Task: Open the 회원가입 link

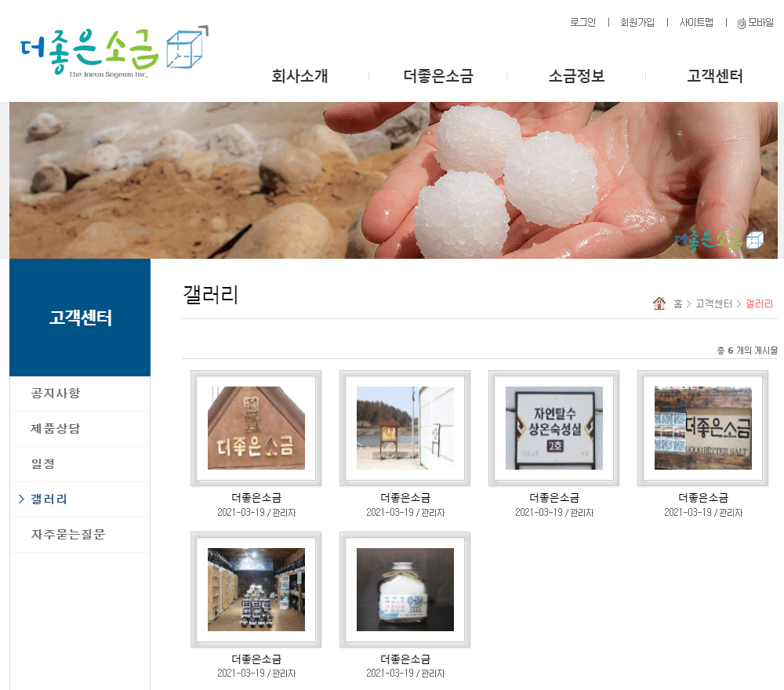Action: tap(637, 23)
